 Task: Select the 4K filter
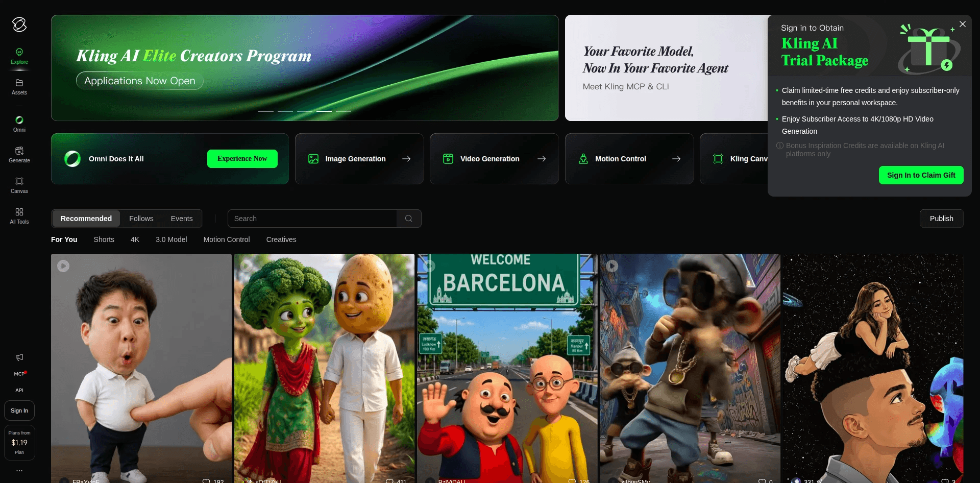135,239
